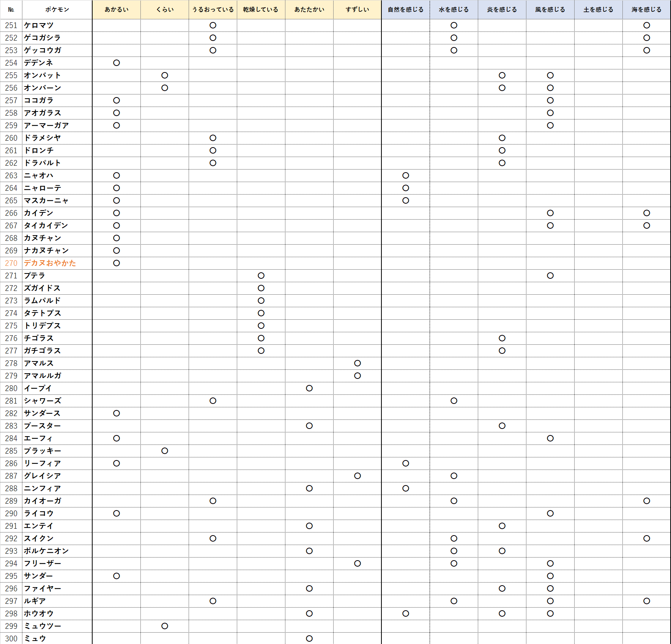Screen dimensions: 671x644
Task: Click the orange row number 270
Action: coord(11,263)
